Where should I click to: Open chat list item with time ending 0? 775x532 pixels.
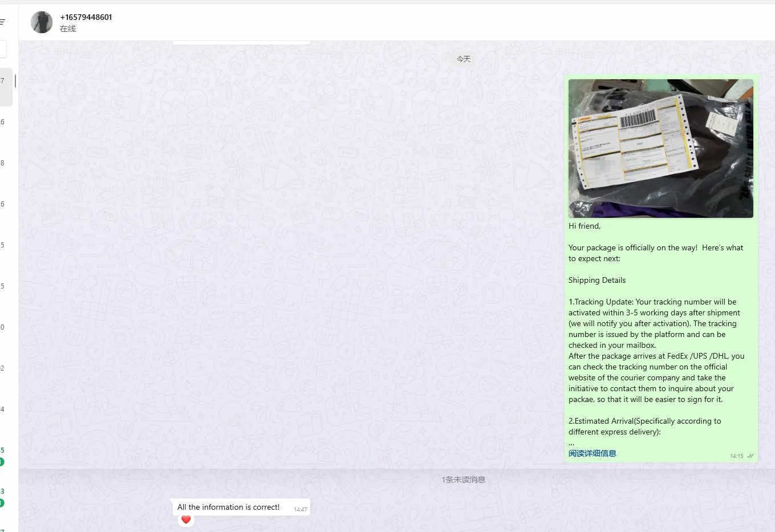[5, 328]
